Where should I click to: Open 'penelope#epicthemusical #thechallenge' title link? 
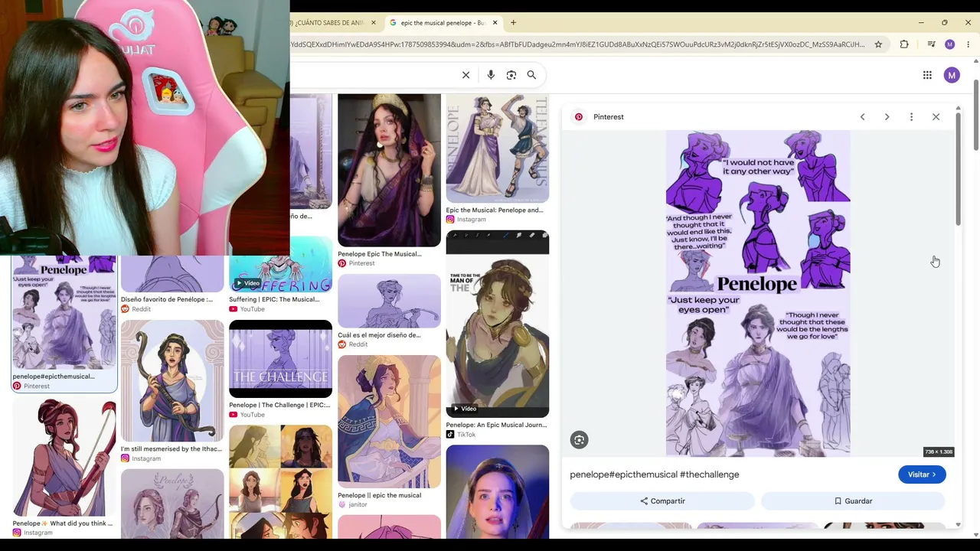coord(655,474)
